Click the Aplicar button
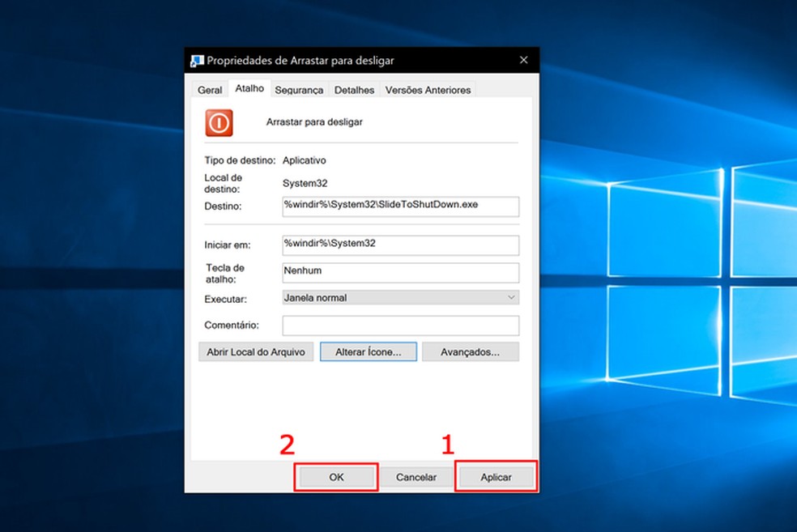Image resolution: width=797 pixels, height=532 pixels. pos(496,477)
